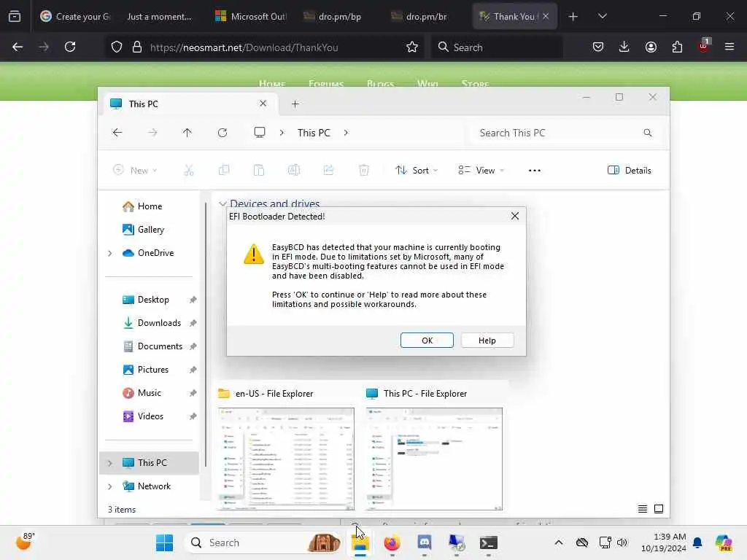
Task: Open the Music quick access folder
Action: [149, 393]
